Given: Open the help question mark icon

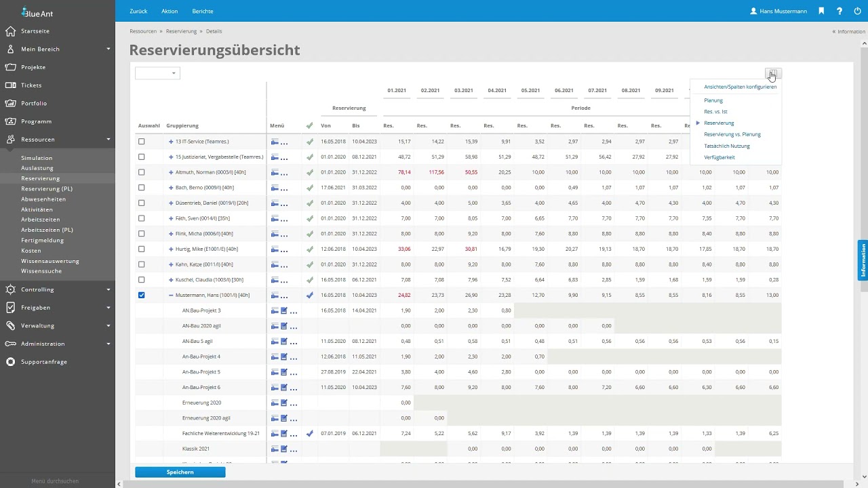Looking at the screenshot, I should (x=840, y=11).
